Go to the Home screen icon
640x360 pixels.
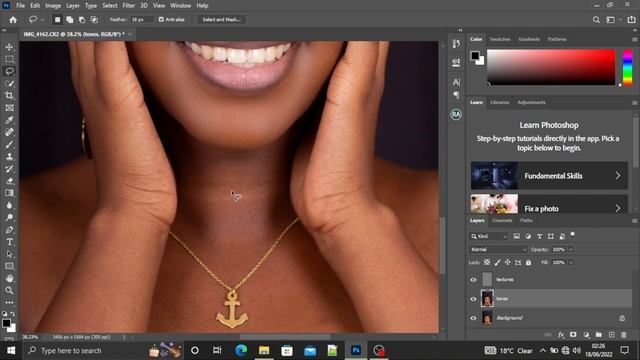click(13, 20)
